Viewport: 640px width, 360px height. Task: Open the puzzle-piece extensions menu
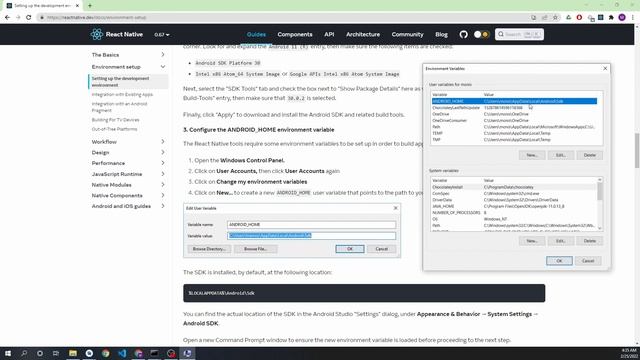pos(611,18)
